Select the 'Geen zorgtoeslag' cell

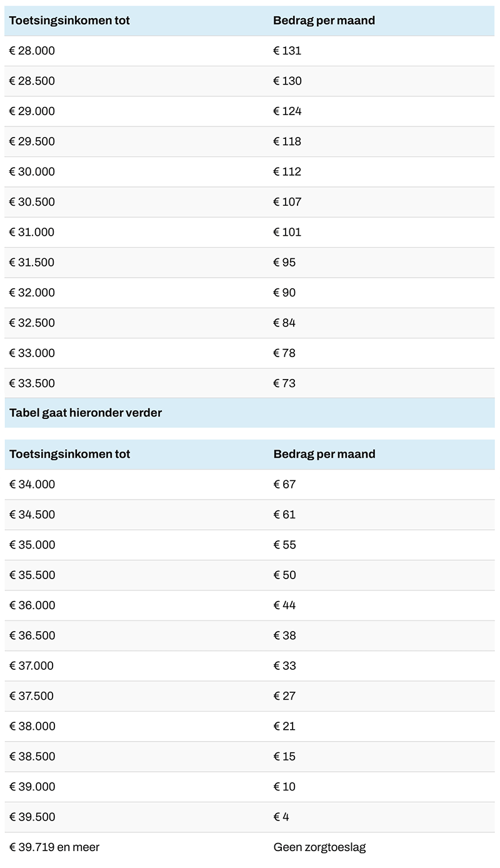point(319,847)
